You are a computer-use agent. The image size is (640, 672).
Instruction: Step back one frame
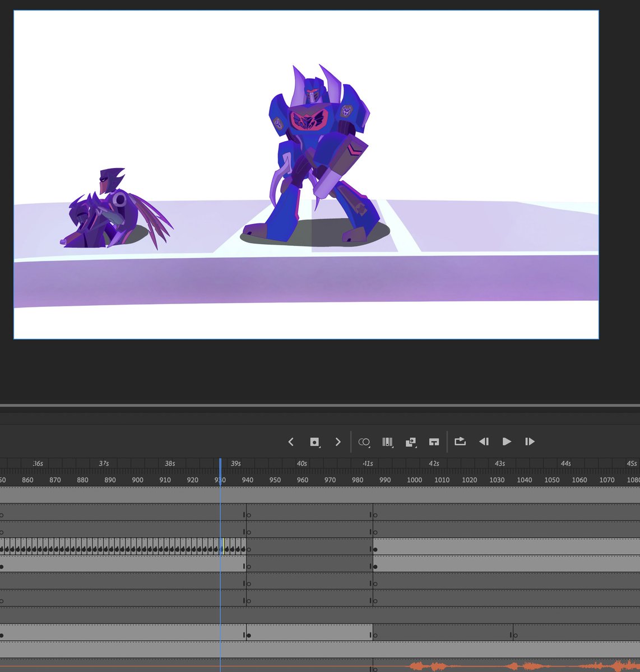point(484,442)
